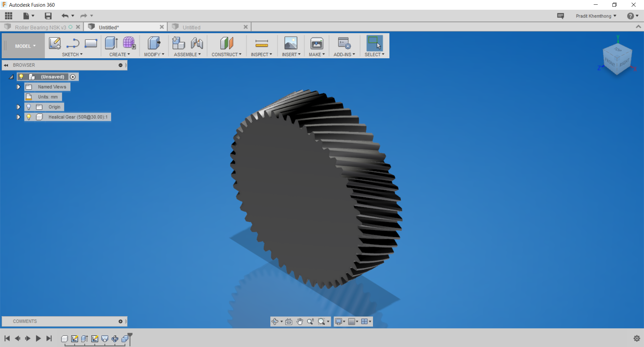Switch to the Roller Bearing NSK v3 tab

(40, 27)
